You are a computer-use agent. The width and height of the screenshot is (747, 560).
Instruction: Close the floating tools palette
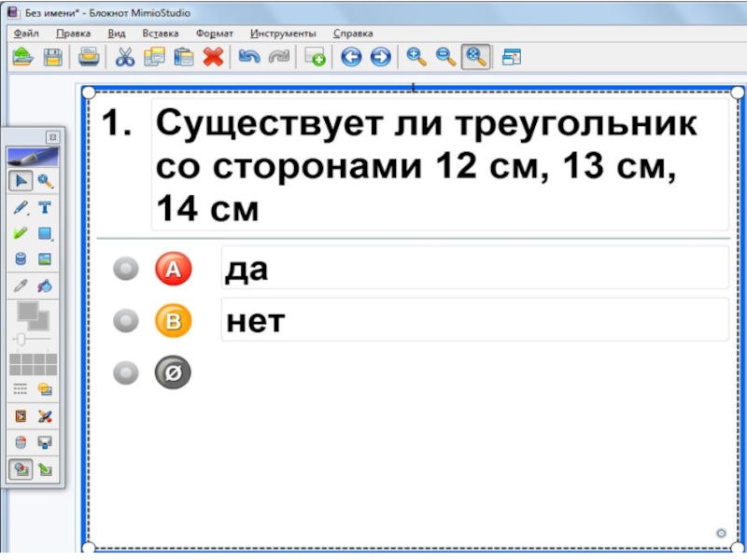(x=53, y=137)
